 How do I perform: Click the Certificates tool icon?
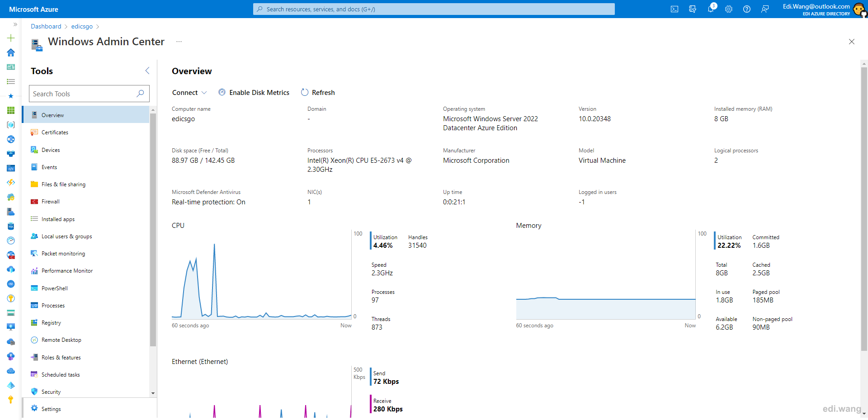pyautogui.click(x=34, y=132)
